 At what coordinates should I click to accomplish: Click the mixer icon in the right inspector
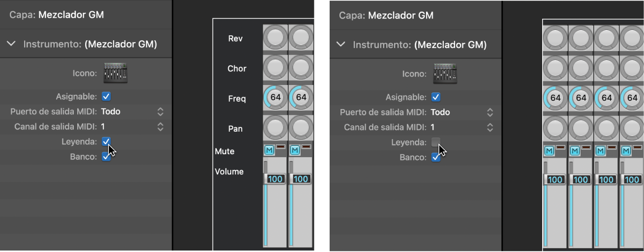(445, 73)
